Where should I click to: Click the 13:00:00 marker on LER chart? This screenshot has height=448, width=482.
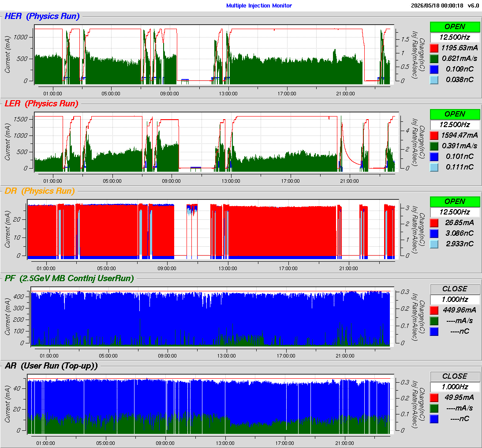point(231,181)
